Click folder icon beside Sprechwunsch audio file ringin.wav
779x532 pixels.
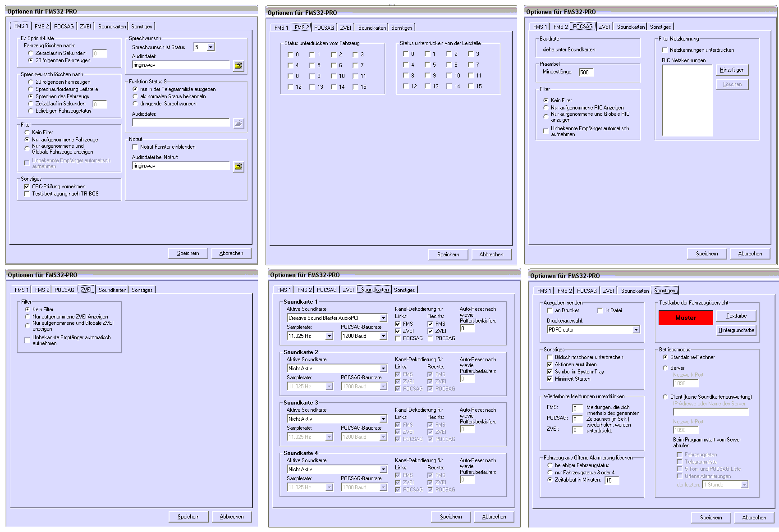[x=238, y=66]
